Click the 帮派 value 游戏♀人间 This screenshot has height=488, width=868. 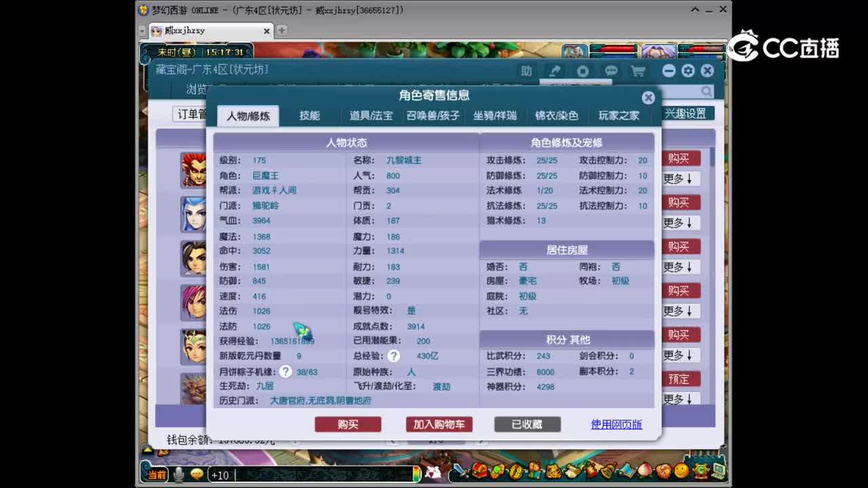click(274, 190)
